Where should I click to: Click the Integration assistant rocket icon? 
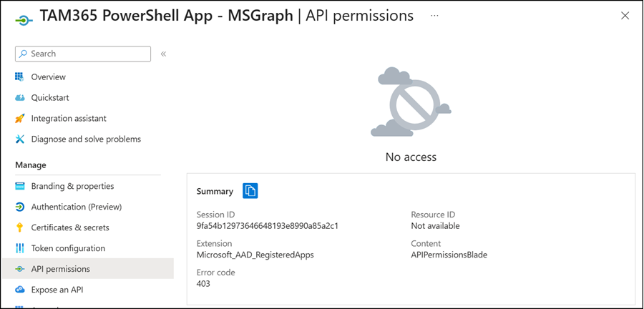(x=20, y=119)
